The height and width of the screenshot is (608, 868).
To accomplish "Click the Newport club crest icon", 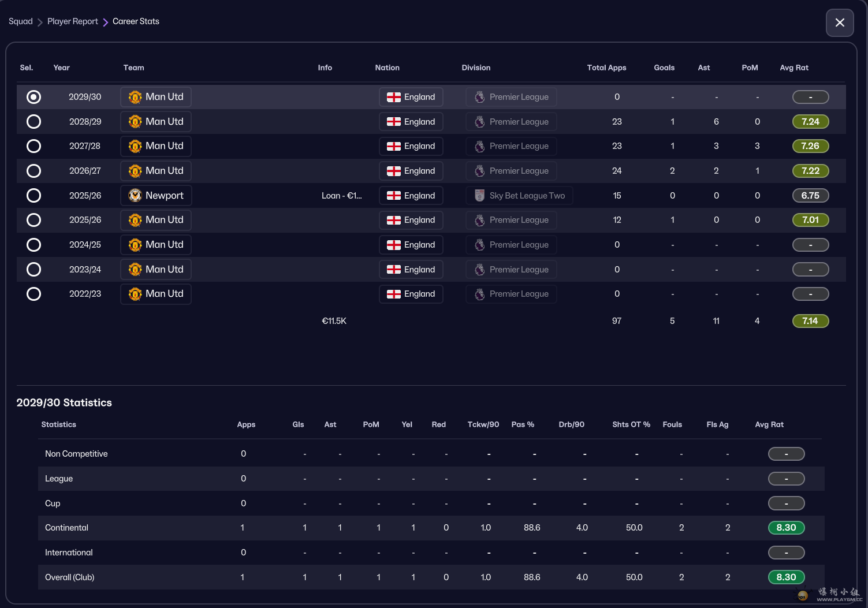I will (135, 196).
